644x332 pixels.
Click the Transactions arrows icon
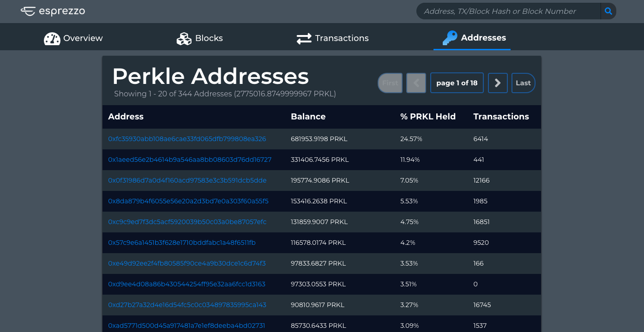coord(304,38)
